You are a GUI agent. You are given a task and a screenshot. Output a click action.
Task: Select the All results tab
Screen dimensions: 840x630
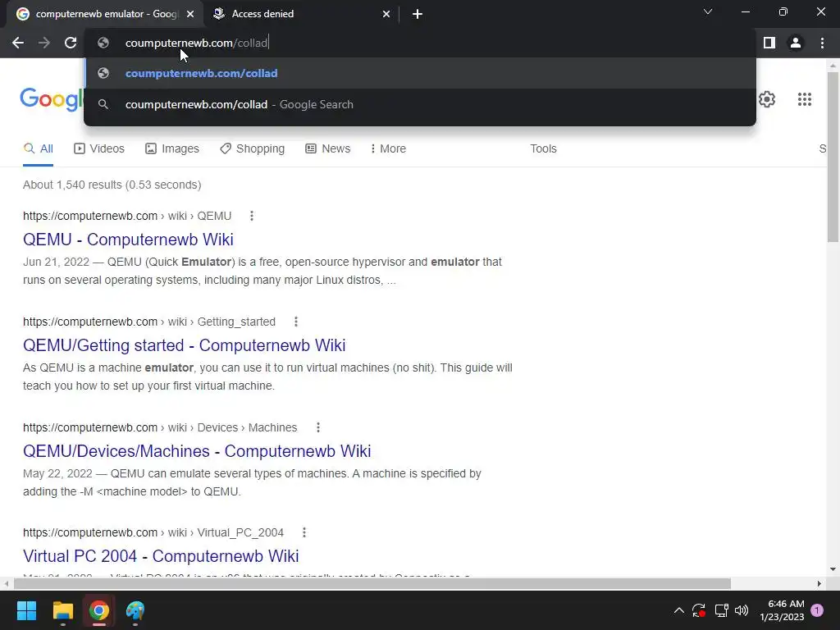[x=38, y=149]
